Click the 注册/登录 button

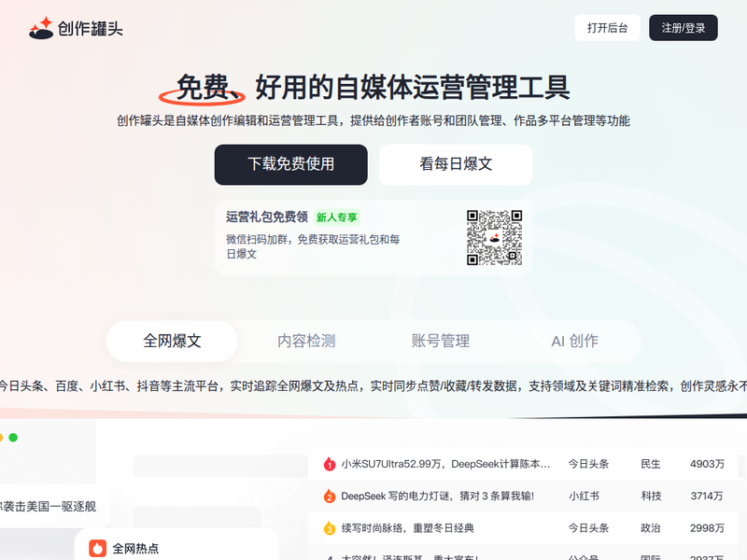[684, 28]
